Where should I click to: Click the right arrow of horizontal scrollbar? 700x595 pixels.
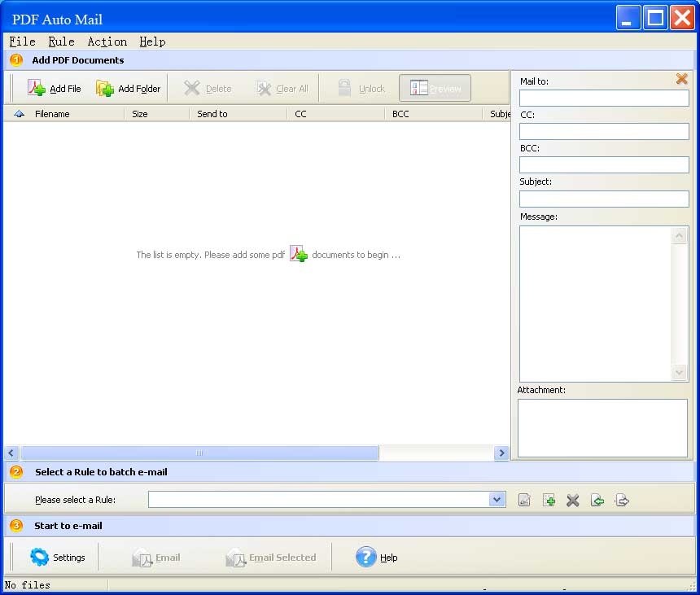501,453
